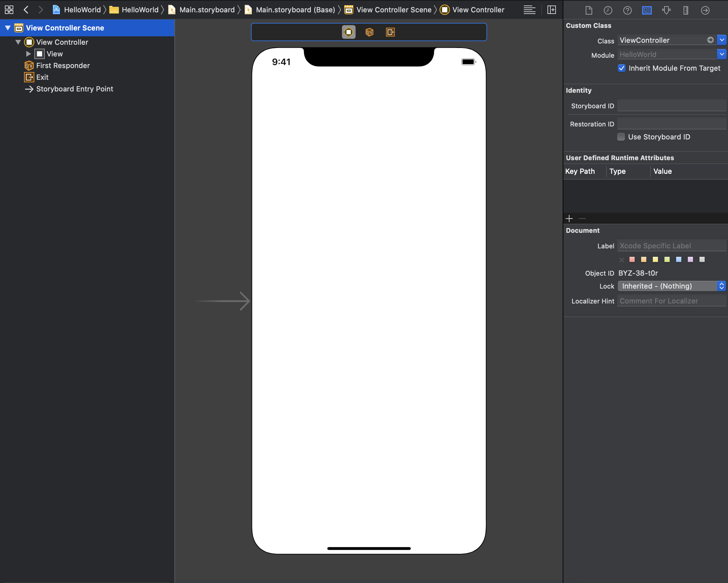Viewport: 728px width, 583px height.
Task: Click the related items grid icon
Action: pos(9,9)
